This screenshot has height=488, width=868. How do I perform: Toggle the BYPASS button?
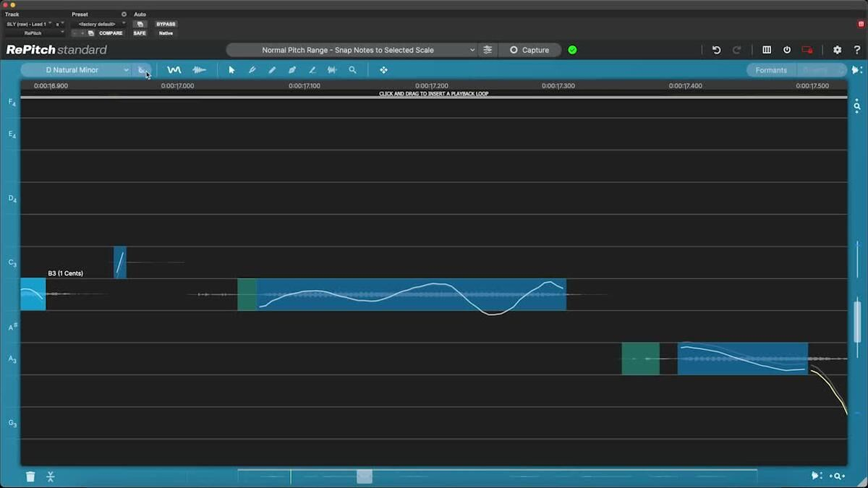tap(166, 24)
